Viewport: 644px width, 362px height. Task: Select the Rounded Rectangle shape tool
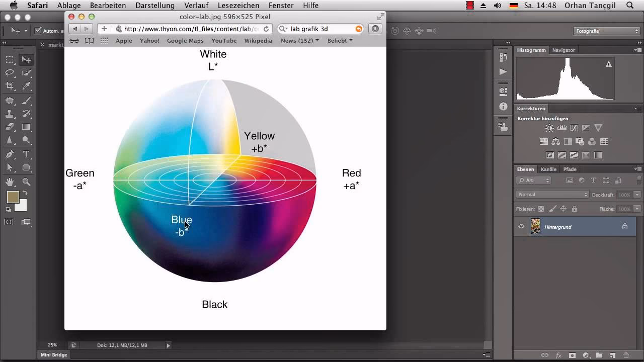click(x=26, y=168)
